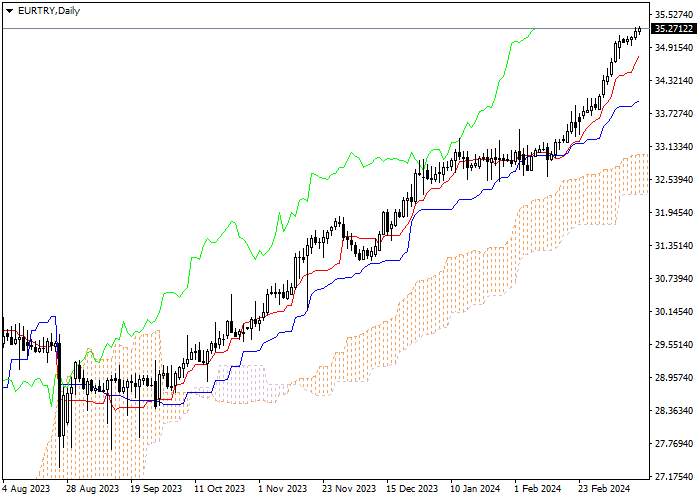This screenshot has width=700, height=500.
Task: Click the EURTRY,Daily chart title
Action: pos(49,11)
